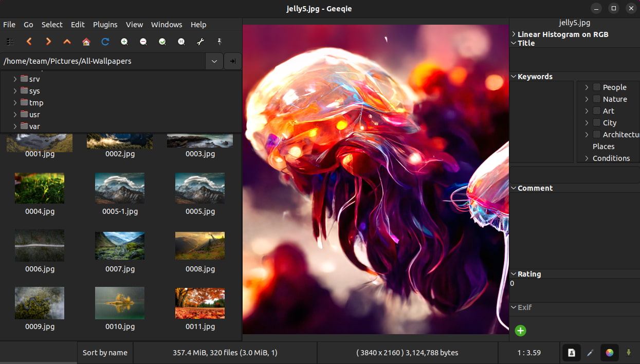Toggle color management wheel icon in status bar
This screenshot has width=640, height=364.
[610, 353]
